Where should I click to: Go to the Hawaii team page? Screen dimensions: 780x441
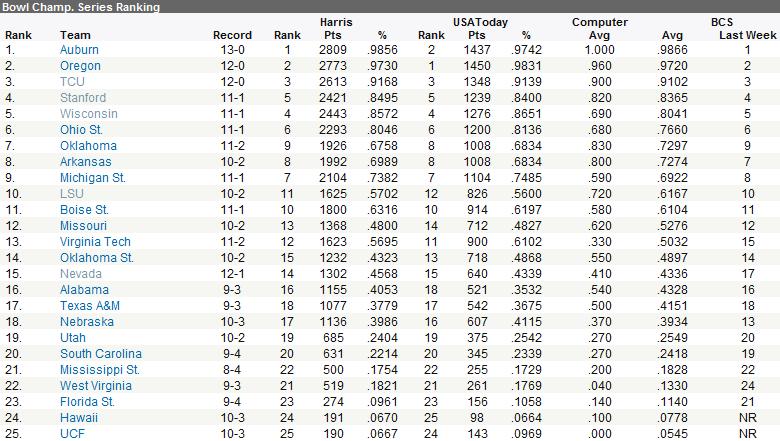[79, 417]
